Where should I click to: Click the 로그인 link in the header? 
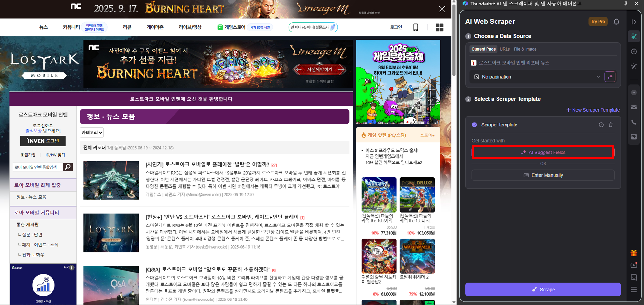(x=396, y=27)
